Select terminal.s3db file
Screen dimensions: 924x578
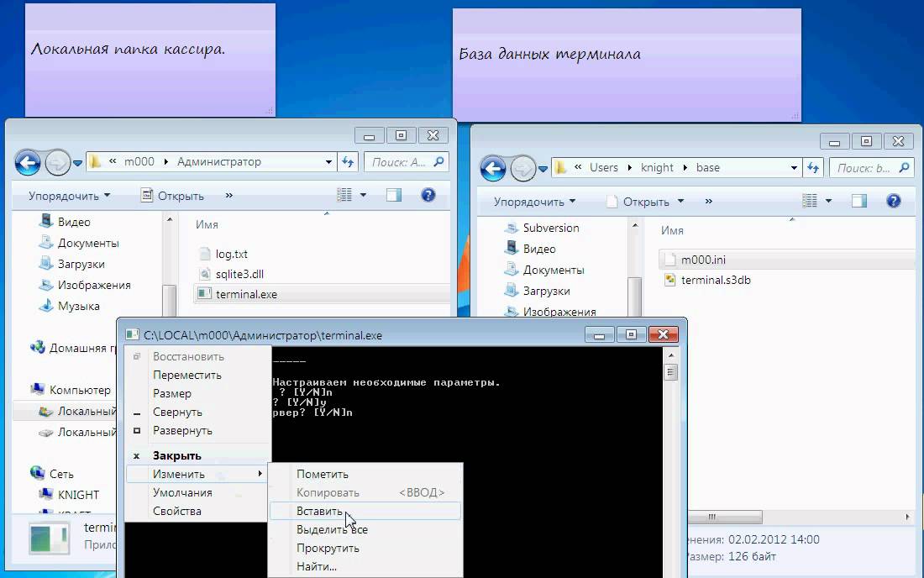[x=716, y=280]
